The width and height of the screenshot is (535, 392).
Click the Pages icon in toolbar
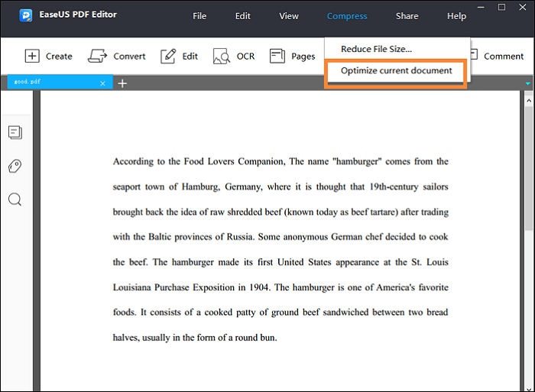click(277, 56)
